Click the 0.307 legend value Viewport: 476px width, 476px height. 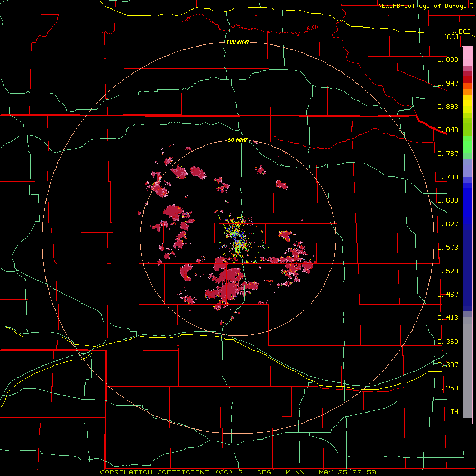tap(448, 365)
